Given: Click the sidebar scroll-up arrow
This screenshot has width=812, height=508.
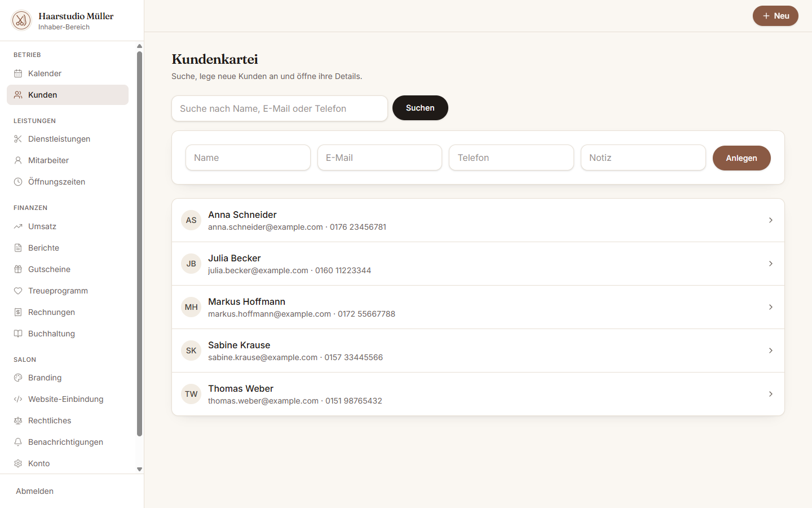Looking at the screenshot, I should (x=139, y=46).
